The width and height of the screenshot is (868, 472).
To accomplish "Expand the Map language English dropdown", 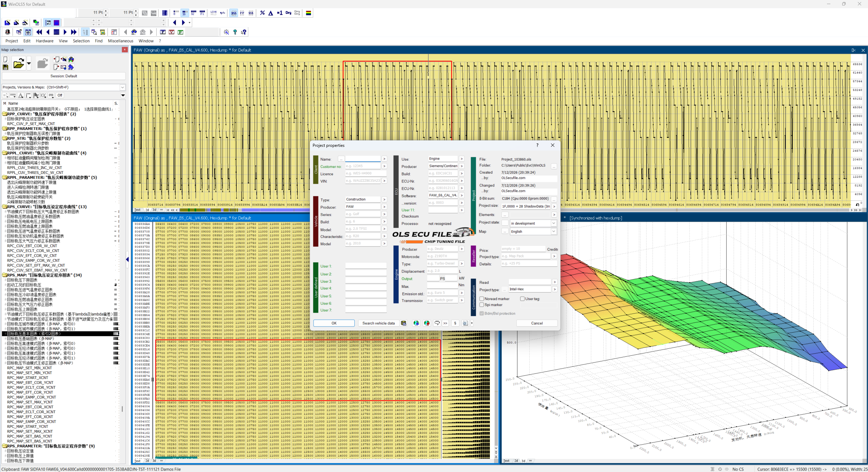I will tap(533, 231).
